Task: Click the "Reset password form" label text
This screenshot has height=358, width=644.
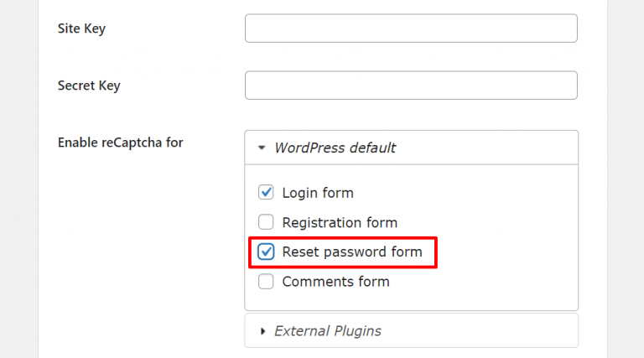Action: point(352,252)
